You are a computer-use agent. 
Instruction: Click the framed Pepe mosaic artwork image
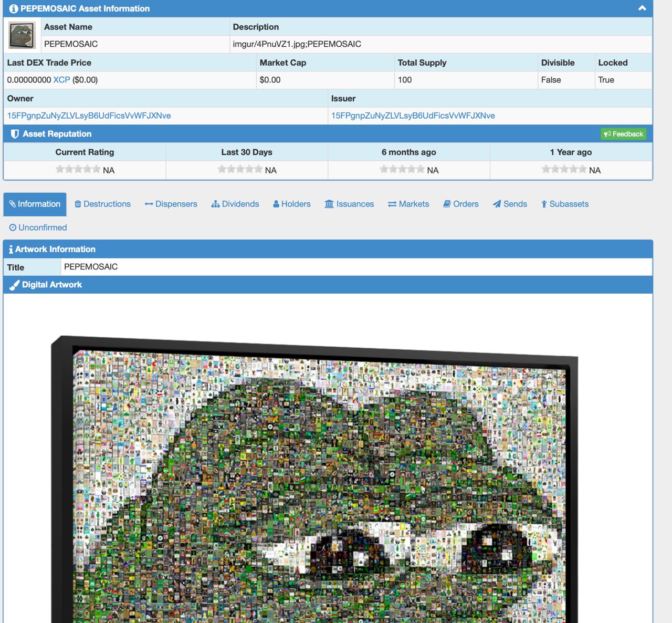315,479
